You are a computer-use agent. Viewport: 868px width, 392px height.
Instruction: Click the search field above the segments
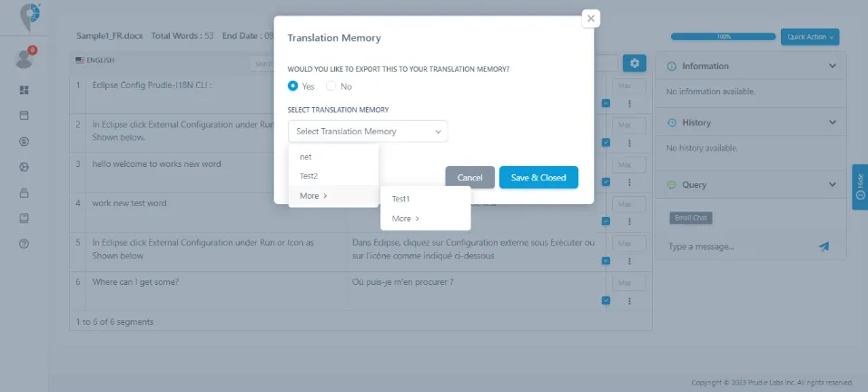261,64
